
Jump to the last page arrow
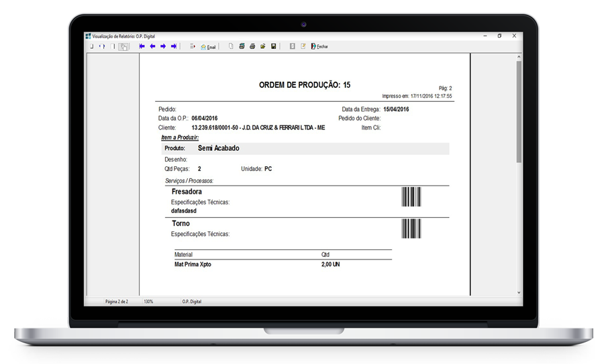(x=174, y=46)
